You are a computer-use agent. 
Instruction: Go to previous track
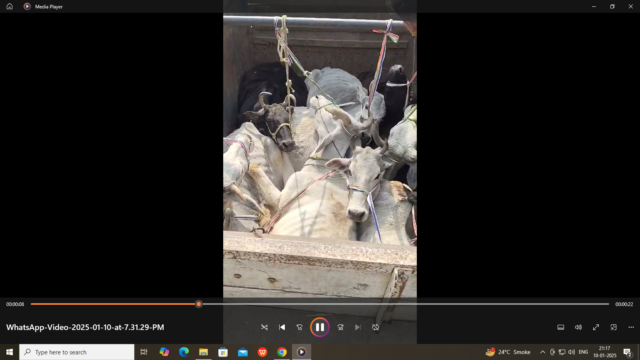point(282,327)
